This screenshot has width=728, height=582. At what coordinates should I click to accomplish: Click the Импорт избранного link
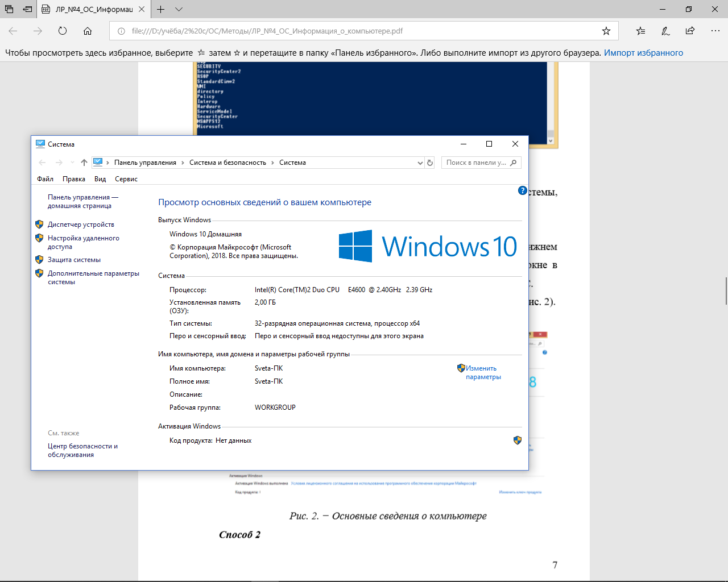click(x=643, y=53)
